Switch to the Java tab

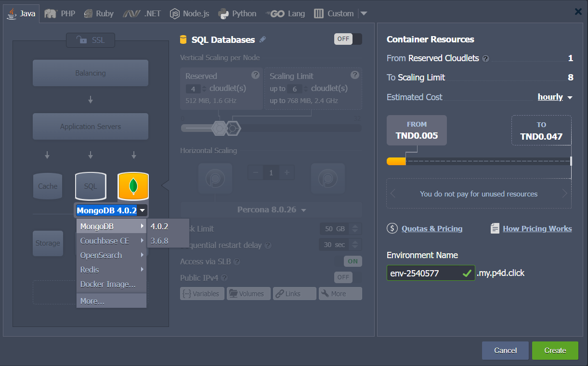click(22, 13)
